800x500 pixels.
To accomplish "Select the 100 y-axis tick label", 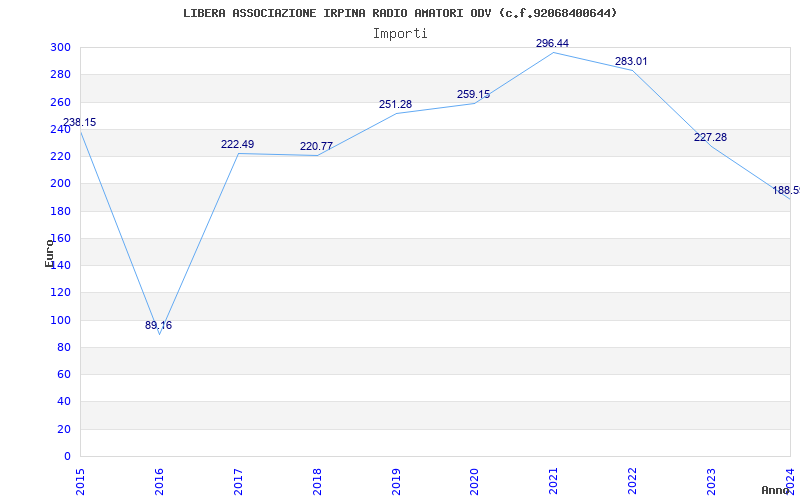I will click(x=60, y=320).
